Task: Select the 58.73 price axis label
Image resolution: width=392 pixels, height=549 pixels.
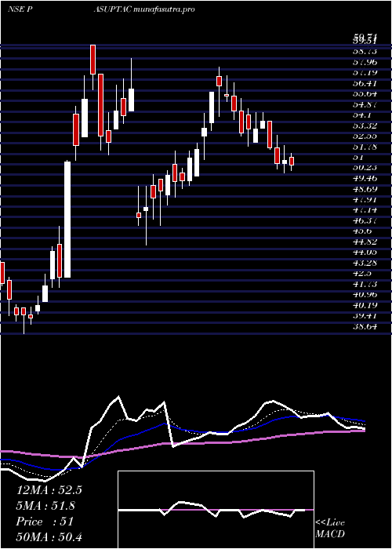Action: [365, 52]
